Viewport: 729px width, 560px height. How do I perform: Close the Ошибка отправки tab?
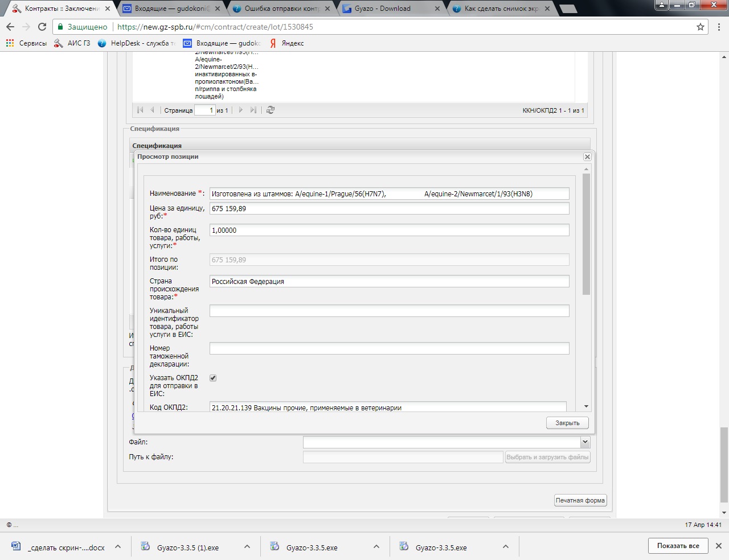point(327,9)
